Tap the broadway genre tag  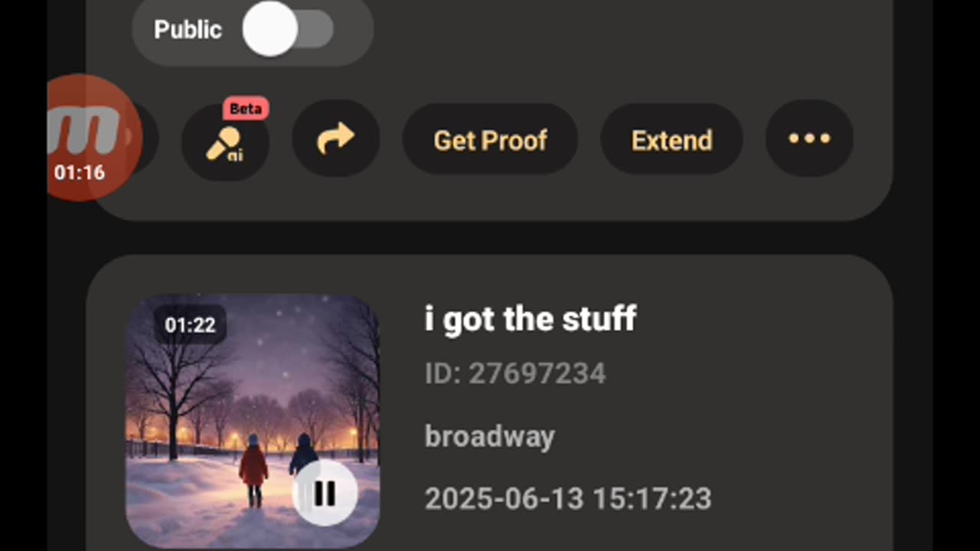(x=490, y=436)
